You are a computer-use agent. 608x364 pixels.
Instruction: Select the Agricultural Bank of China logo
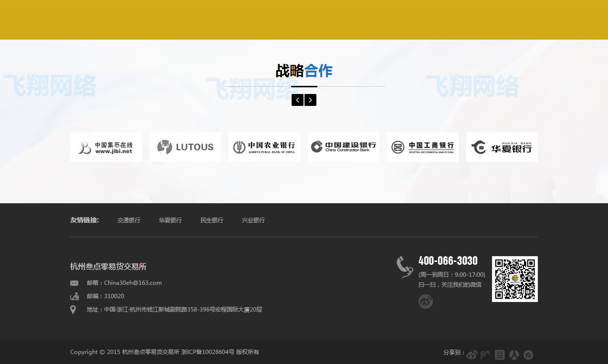point(264,147)
